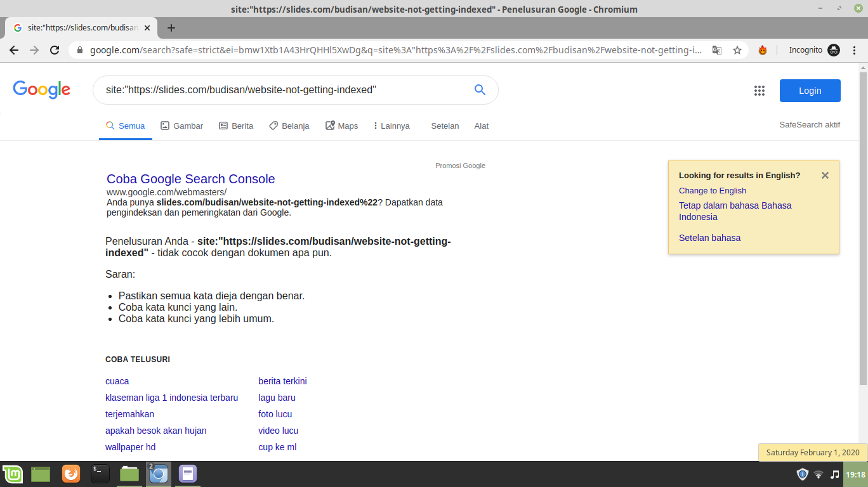Switch to the Gambar tab
868x487 pixels.
[182, 126]
